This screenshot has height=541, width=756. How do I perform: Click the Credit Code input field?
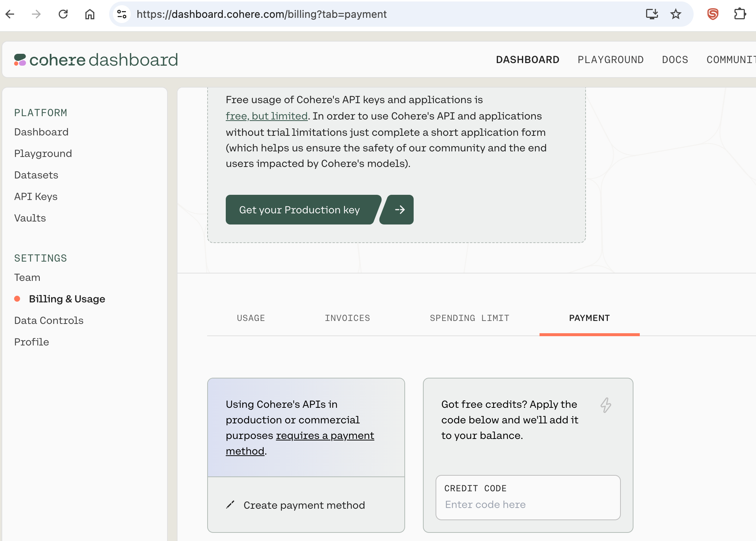(528, 498)
